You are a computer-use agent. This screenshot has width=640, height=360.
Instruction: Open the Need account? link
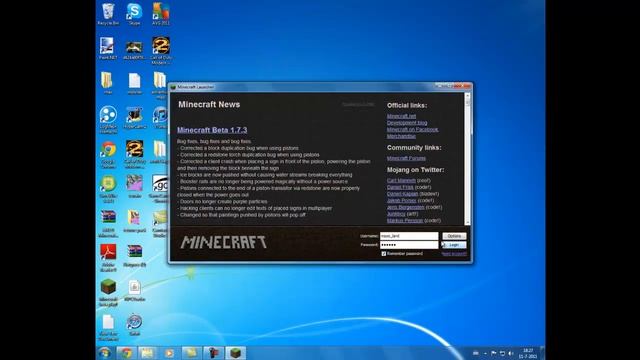pyautogui.click(x=454, y=254)
